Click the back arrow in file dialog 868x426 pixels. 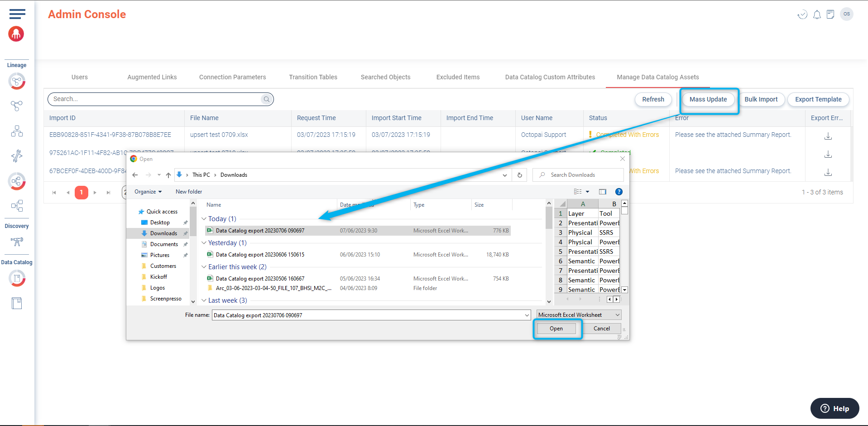point(135,175)
